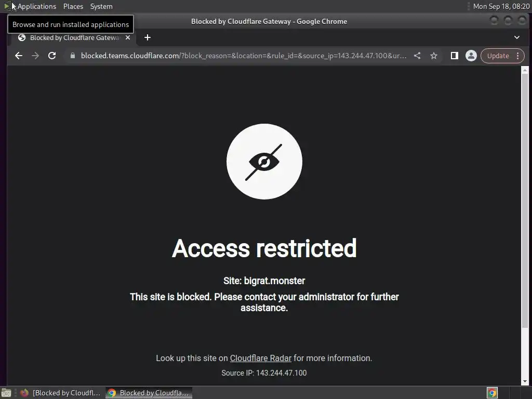Close the Blocked by Cloudflare tab
This screenshot has height=399, width=532.
click(128, 37)
